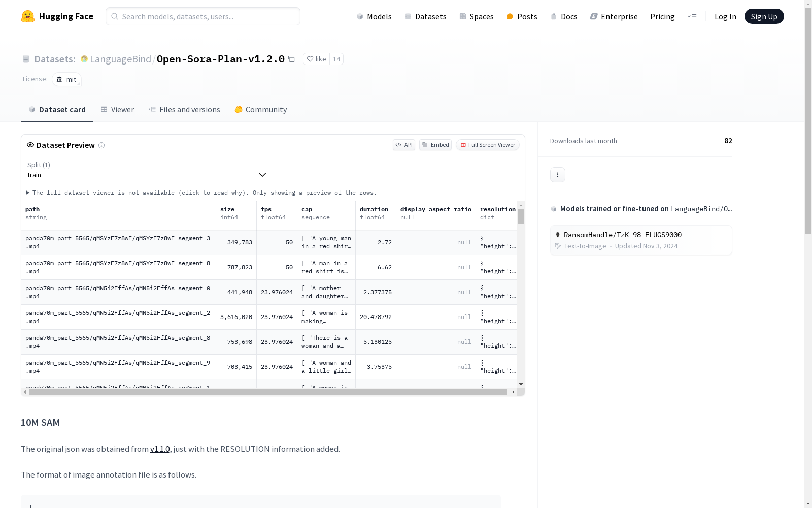The height and width of the screenshot is (508, 812).
Task: Click the table's horizontal scrollbar thumb
Action: tap(268, 392)
